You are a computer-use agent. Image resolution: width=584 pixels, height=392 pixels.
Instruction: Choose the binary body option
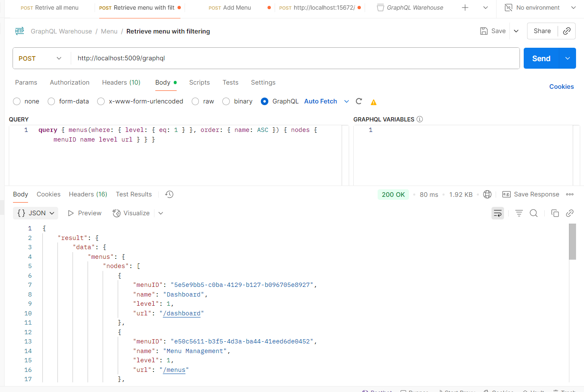pos(226,101)
